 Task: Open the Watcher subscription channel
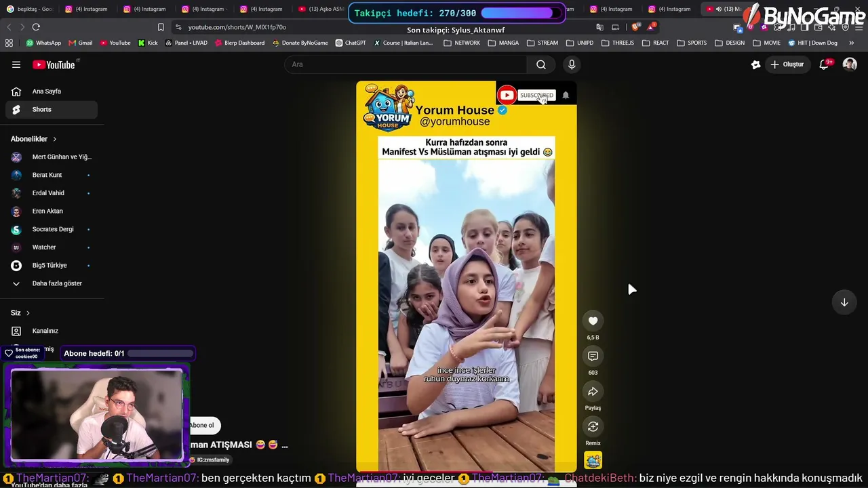52,247
